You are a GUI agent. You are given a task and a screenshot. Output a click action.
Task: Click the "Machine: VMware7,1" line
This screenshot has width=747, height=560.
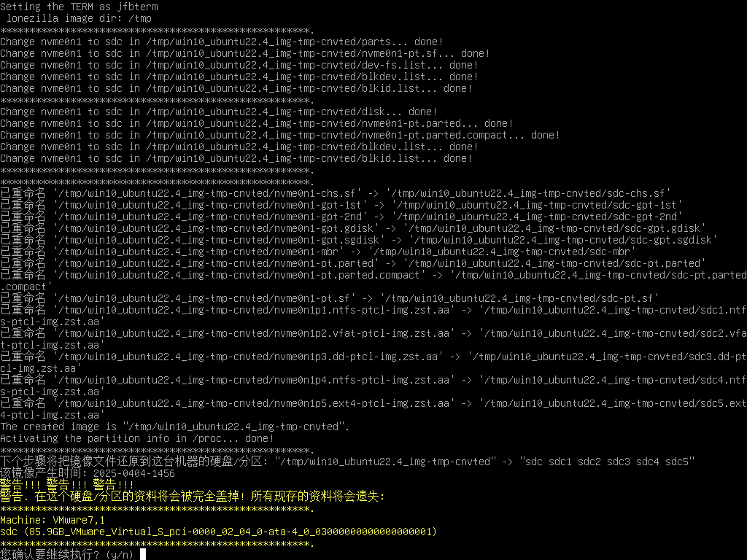(53, 520)
